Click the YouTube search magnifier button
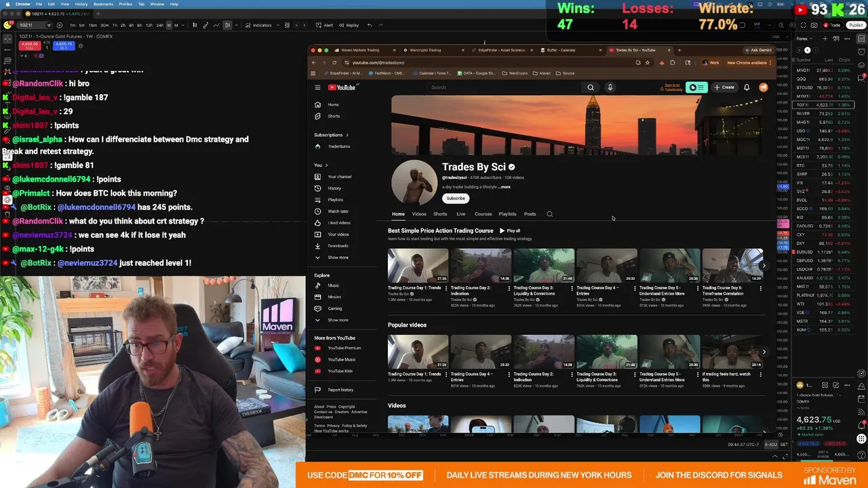The width and height of the screenshot is (868, 488). pos(591,87)
